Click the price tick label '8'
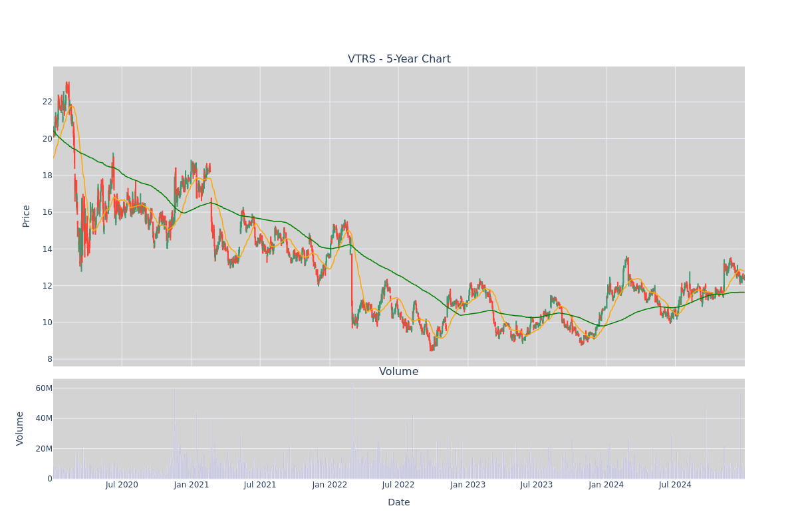This screenshot has width=798, height=532. pos(50,359)
